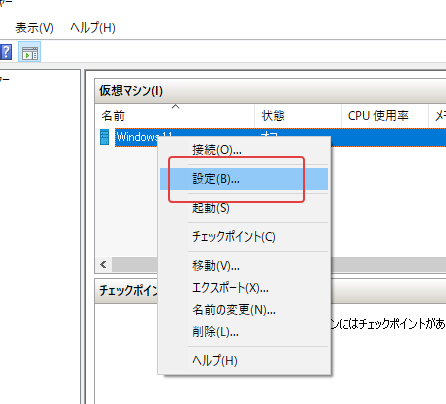The image size is (446, 404).
Task: Toggle the action pane toolbar icon
Action: point(30,52)
